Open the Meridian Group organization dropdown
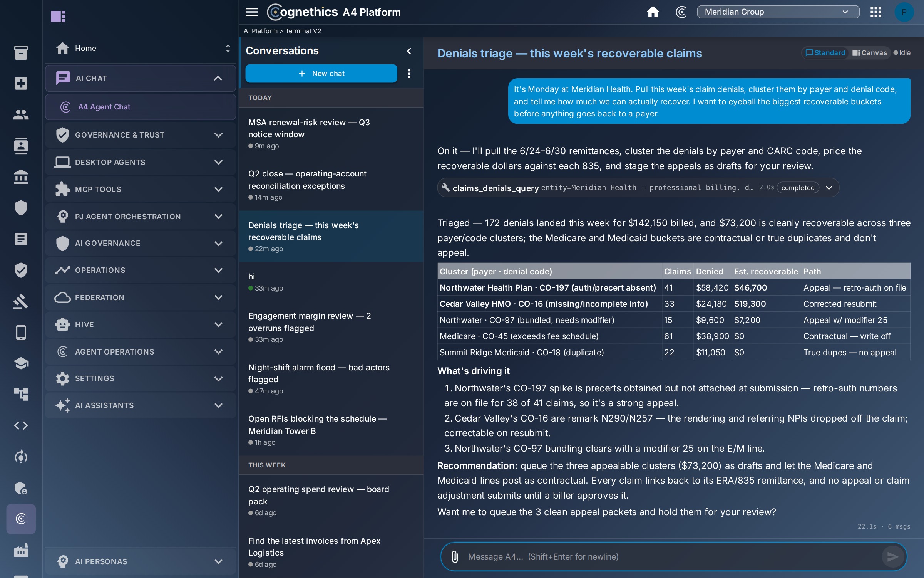 (778, 12)
